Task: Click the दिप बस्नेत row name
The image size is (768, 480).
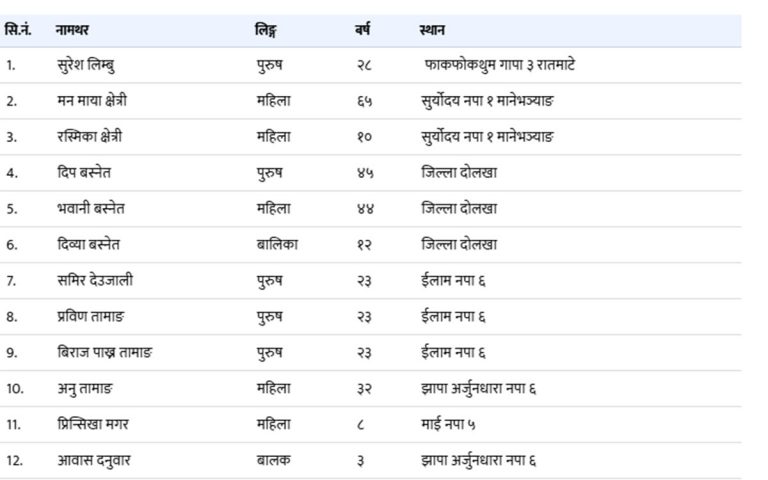Action: 86,173
